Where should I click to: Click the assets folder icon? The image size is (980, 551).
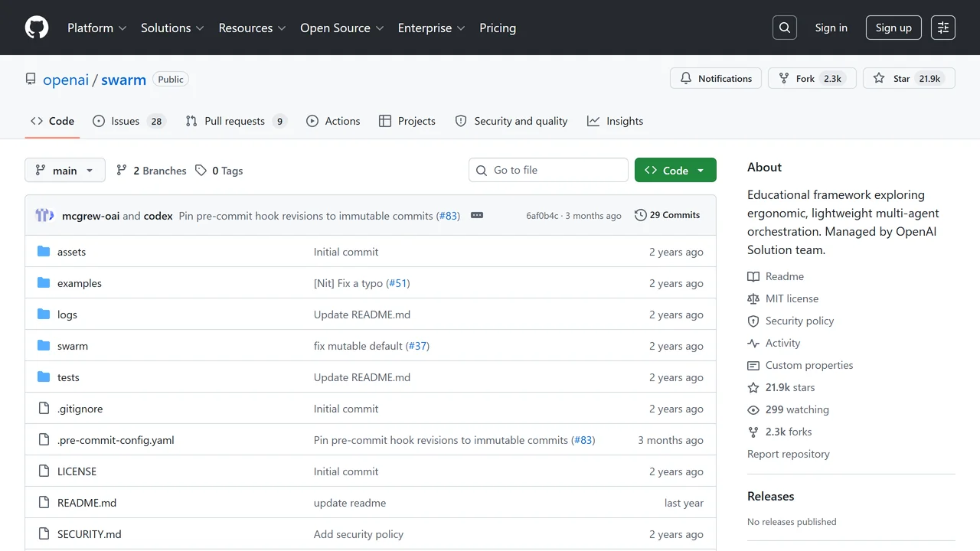click(x=44, y=252)
